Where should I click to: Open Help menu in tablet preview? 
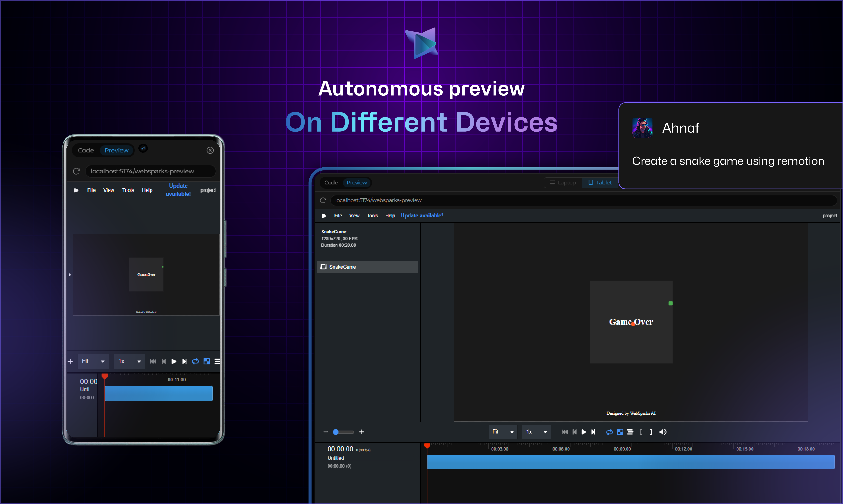[390, 216]
